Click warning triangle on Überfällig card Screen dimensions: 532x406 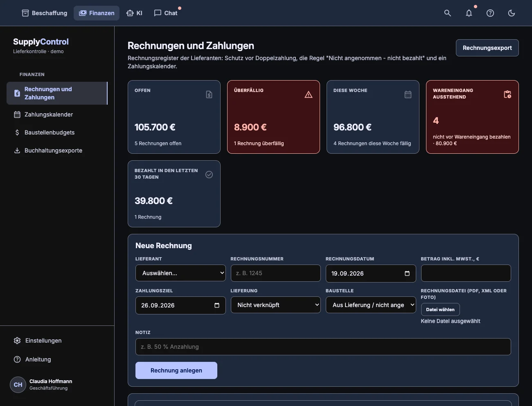click(309, 94)
